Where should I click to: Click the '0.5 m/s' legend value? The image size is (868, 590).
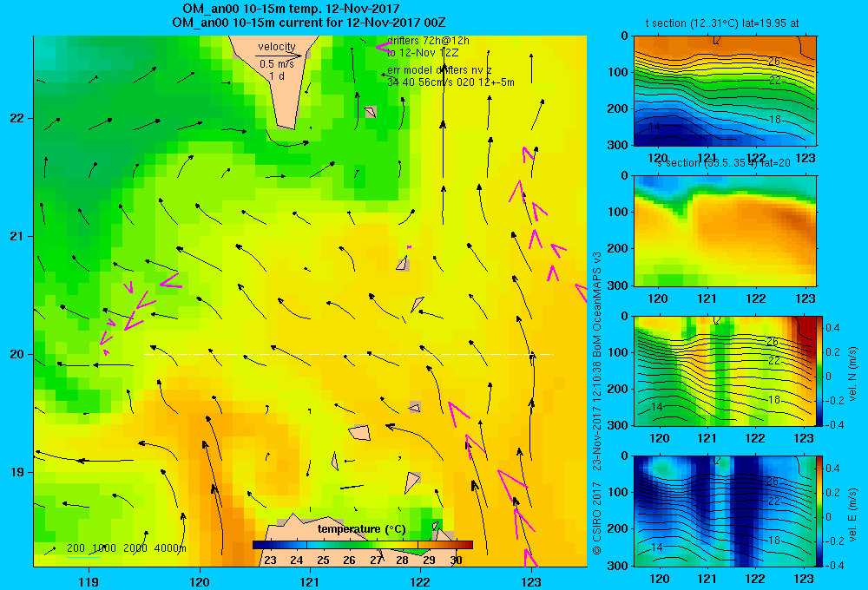pyautogui.click(x=277, y=64)
